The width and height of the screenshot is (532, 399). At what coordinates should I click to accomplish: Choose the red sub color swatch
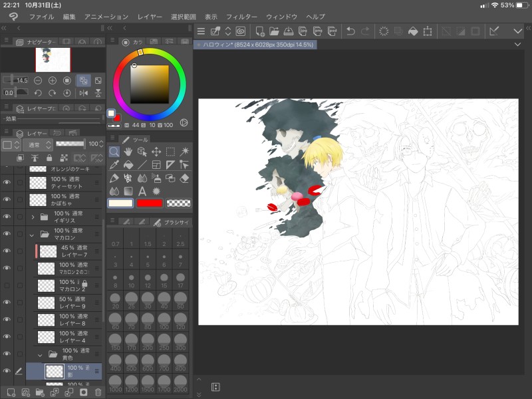(x=150, y=203)
